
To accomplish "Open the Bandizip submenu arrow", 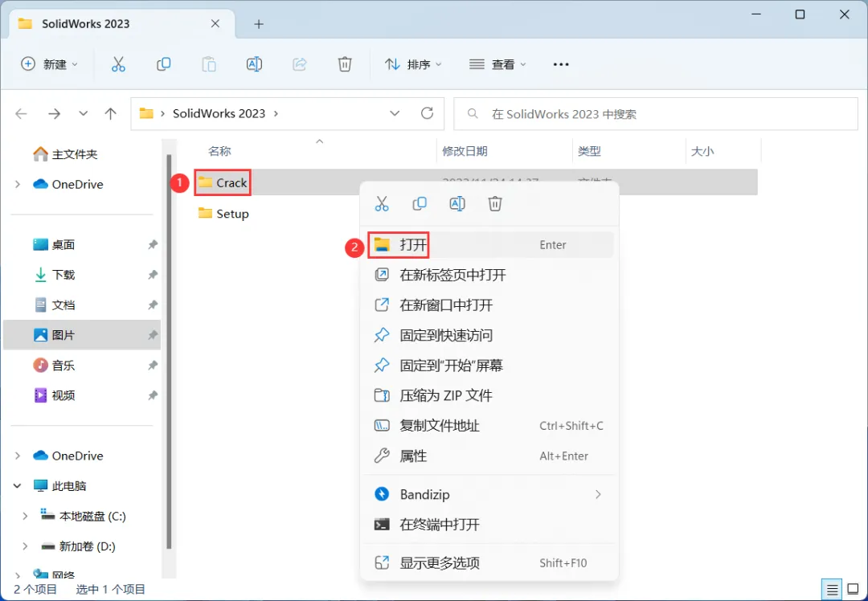I will click(x=598, y=494).
